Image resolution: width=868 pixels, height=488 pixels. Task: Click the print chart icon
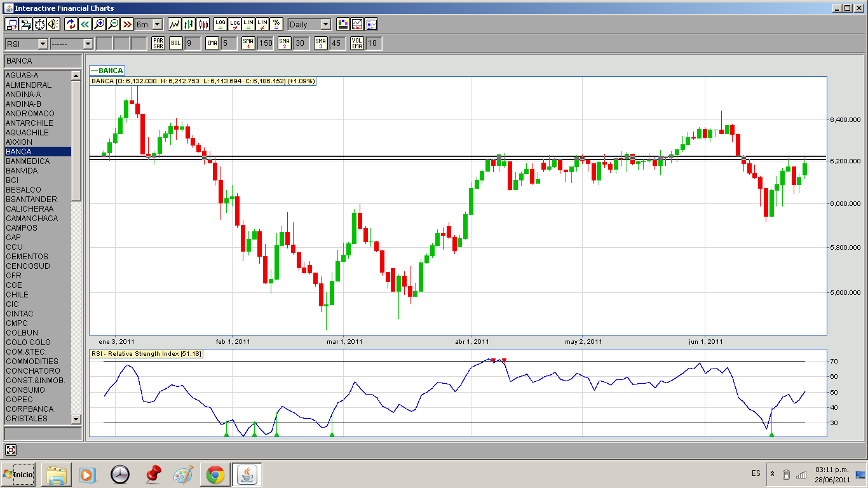point(25,24)
